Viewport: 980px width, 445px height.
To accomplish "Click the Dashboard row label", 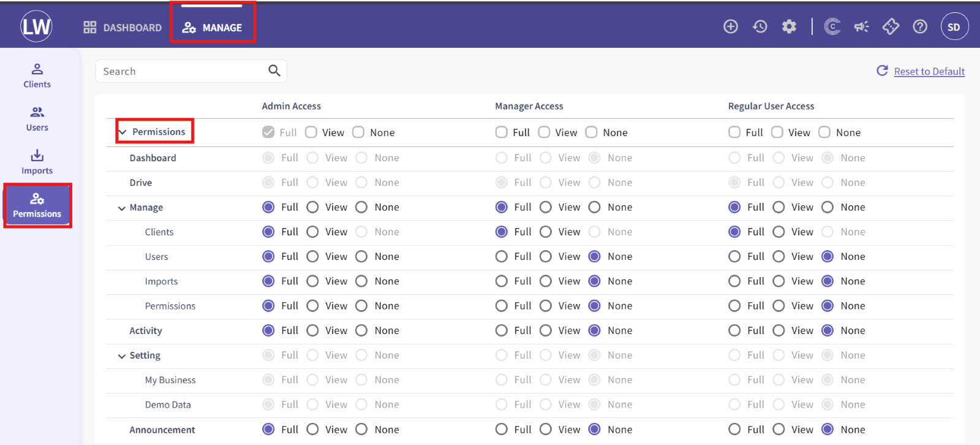I will 153,158.
